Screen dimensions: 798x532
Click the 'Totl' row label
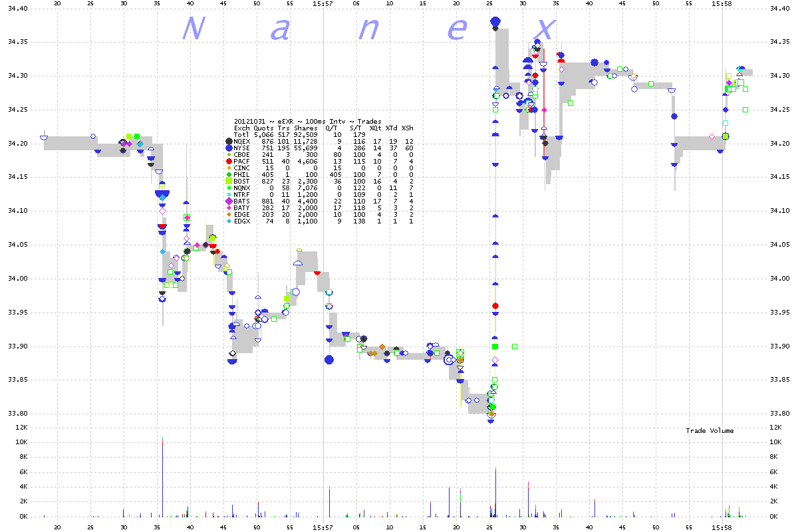(242, 135)
